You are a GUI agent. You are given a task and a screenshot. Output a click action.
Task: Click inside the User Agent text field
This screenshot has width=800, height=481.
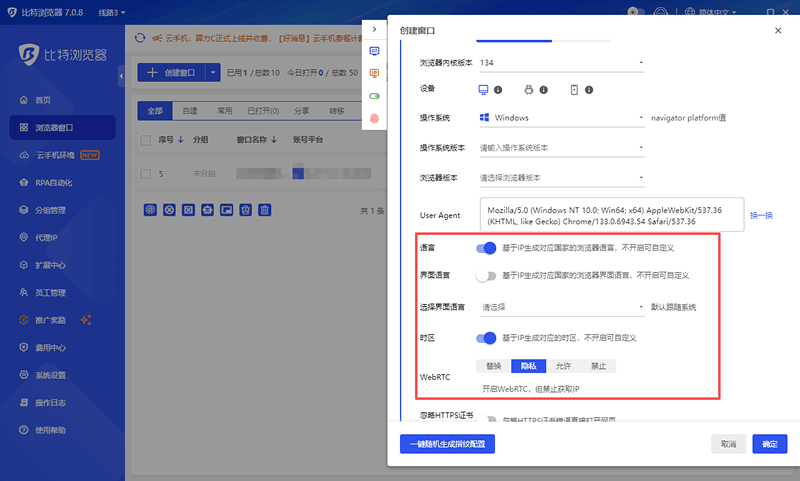click(610, 215)
